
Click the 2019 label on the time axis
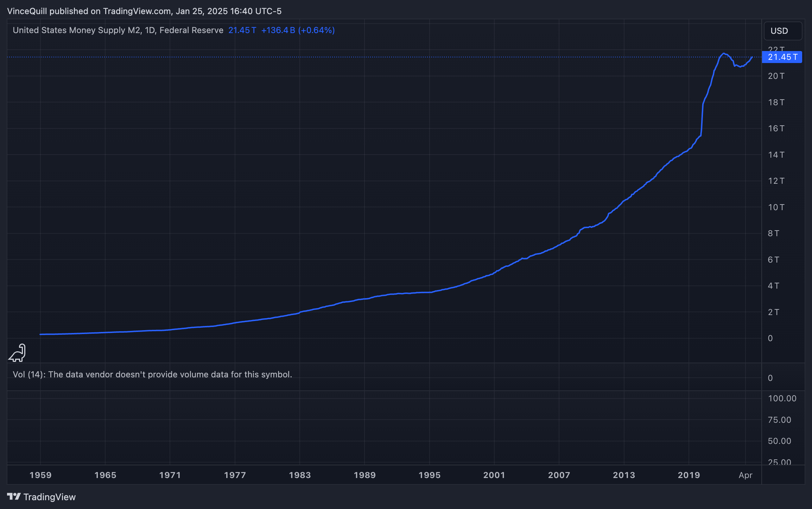(x=689, y=475)
